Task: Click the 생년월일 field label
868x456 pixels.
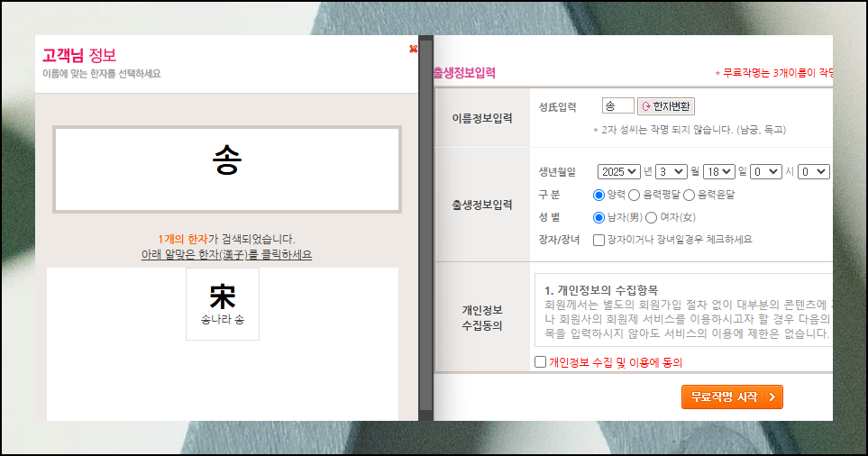Action: [557, 172]
